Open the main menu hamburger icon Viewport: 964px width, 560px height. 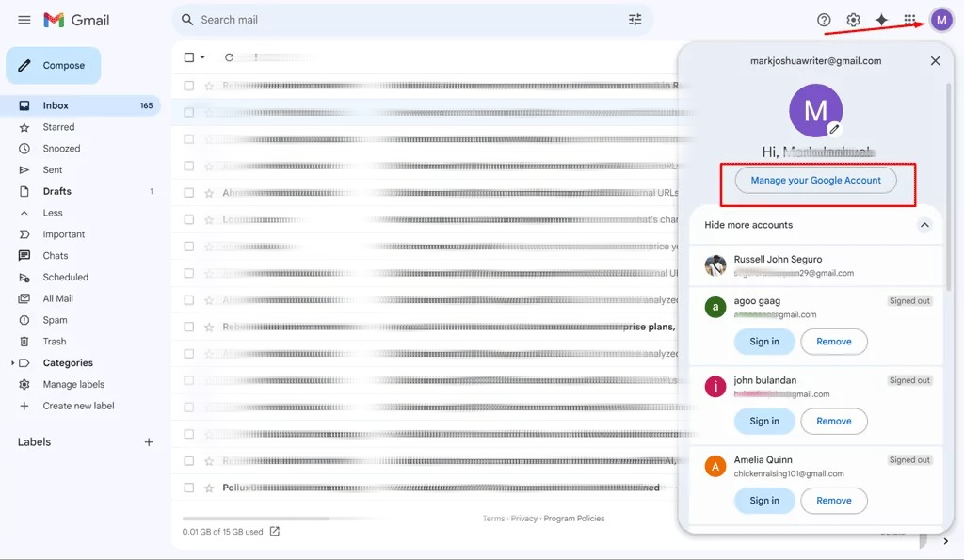tap(24, 20)
